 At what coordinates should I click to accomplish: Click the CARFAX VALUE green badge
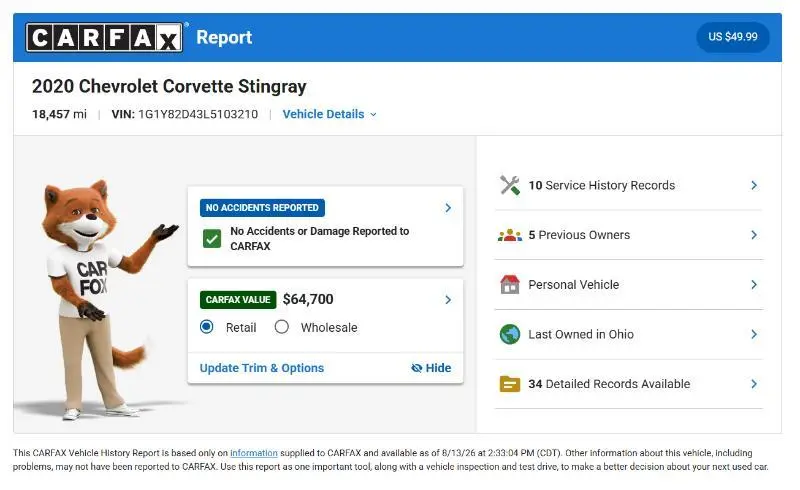tap(238, 300)
